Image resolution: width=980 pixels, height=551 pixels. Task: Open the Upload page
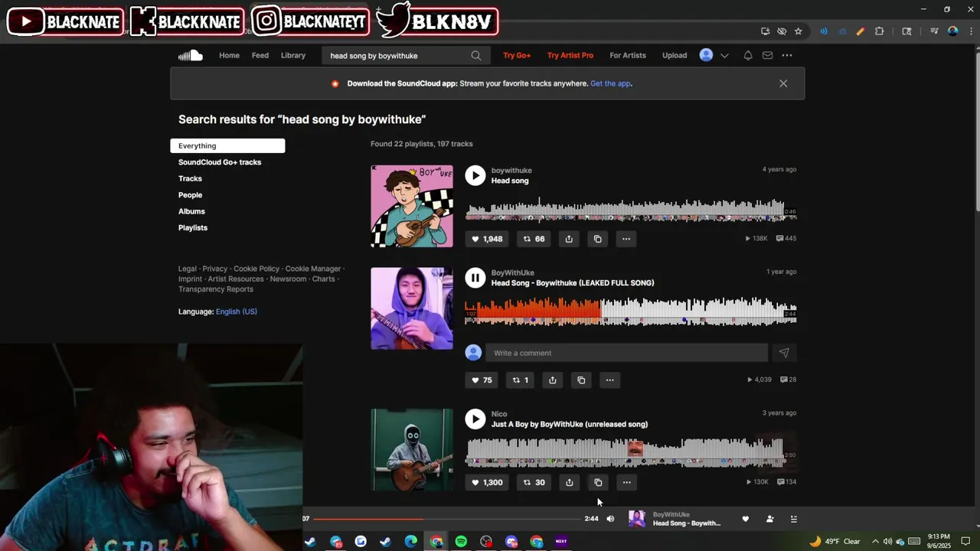pyautogui.click(x=675, y=55)
